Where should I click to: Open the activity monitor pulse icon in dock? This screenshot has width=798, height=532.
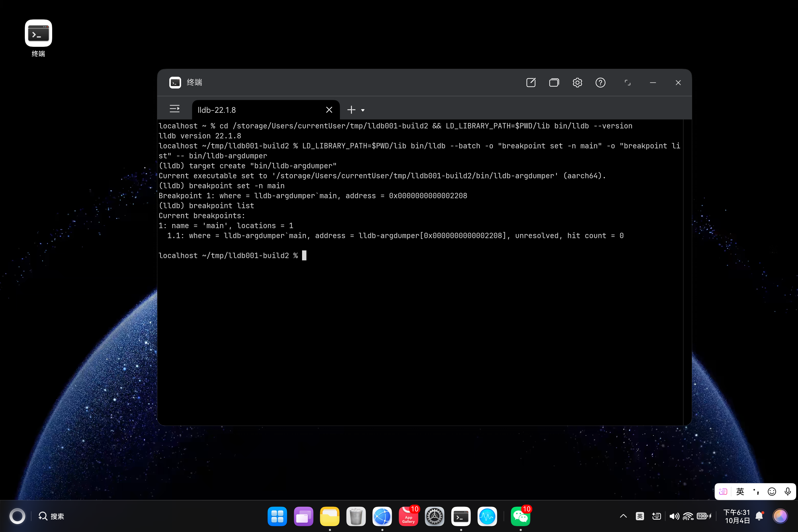(x=487, y=516)
